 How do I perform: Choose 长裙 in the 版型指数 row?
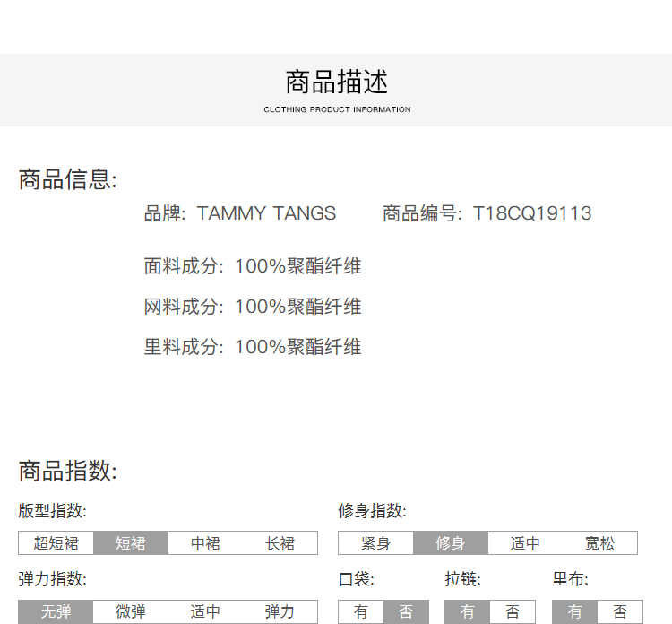pyautogui.click(x=280, y=543)
